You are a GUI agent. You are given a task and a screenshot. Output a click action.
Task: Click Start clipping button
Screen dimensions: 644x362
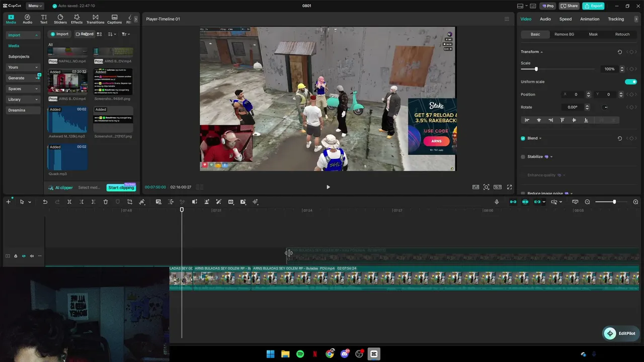(x=121, y=188)
